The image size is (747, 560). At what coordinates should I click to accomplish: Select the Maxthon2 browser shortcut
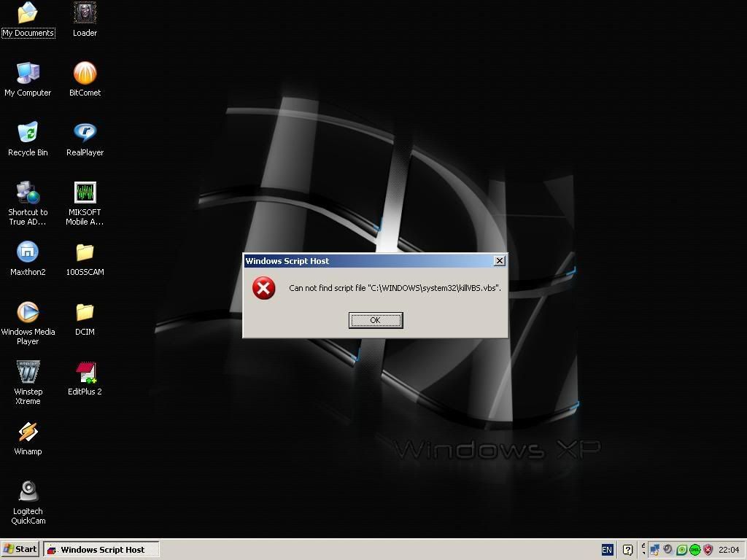click(28, 253)
